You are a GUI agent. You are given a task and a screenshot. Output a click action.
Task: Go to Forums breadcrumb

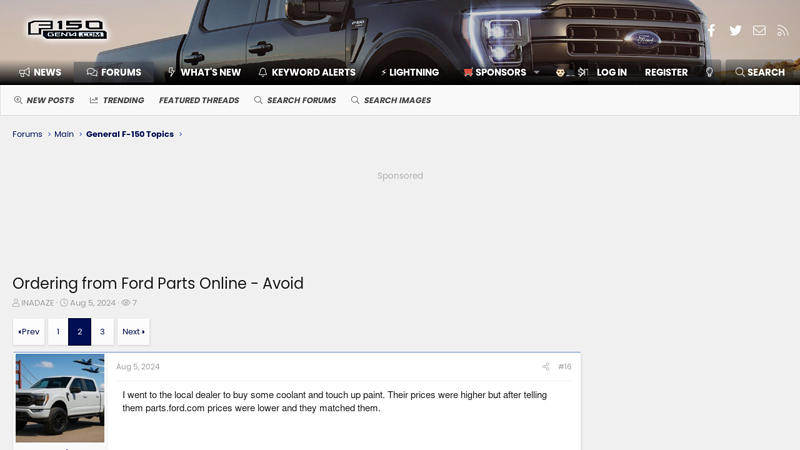27,134
